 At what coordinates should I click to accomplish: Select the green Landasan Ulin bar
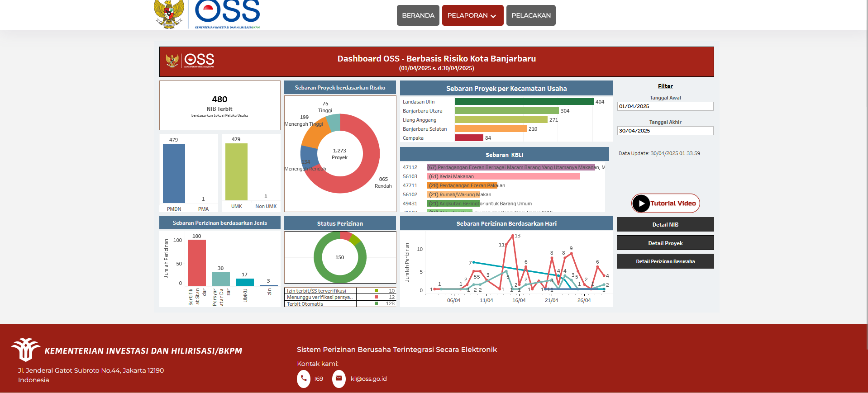tap(524, 102)
